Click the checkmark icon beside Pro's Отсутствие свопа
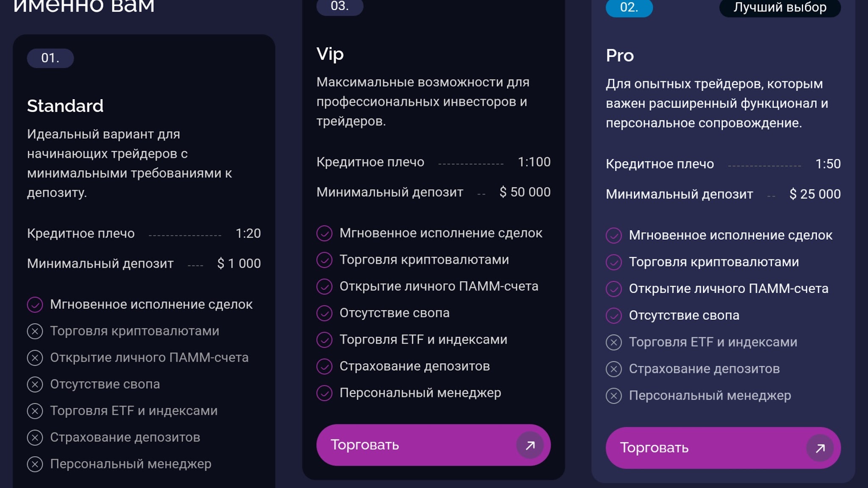The width and height of the screenshot is (868, 488). (x=614, y=316)
